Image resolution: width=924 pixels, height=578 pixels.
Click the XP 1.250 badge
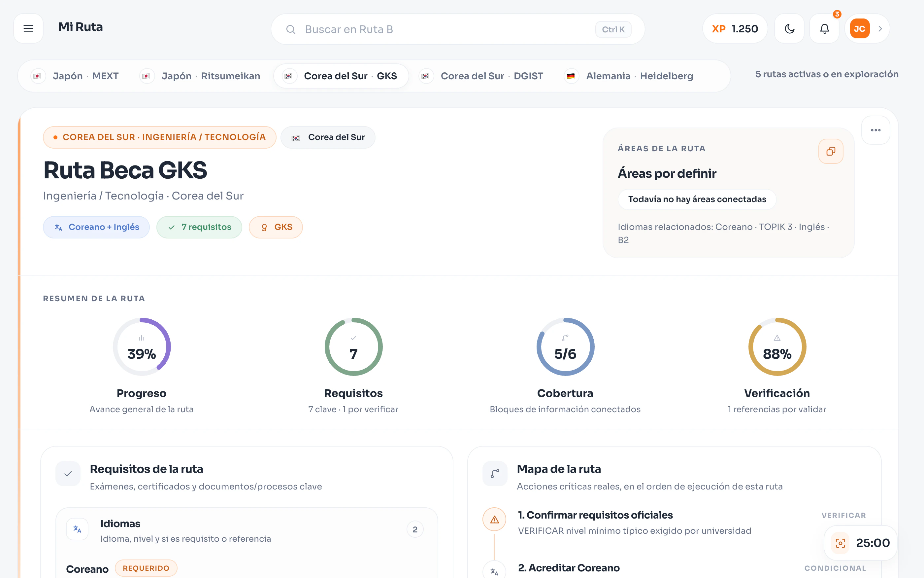(735, 29)
